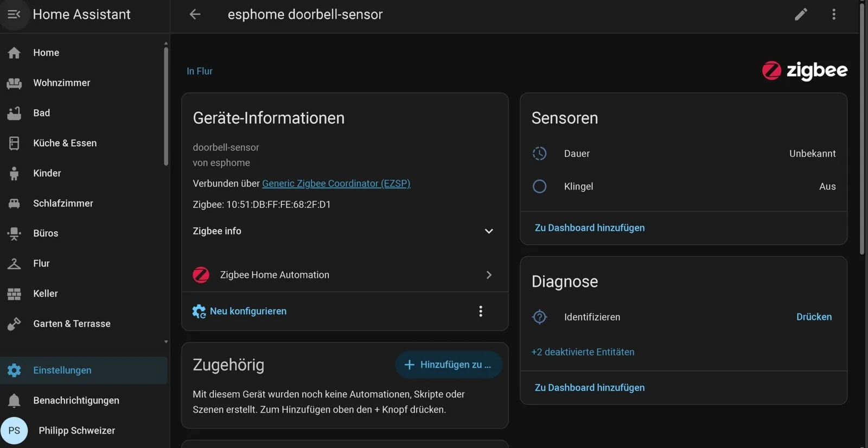The image size is (868, 448).
Task: Add Diagnose to dashboard
Action: (x=590, y=387)
